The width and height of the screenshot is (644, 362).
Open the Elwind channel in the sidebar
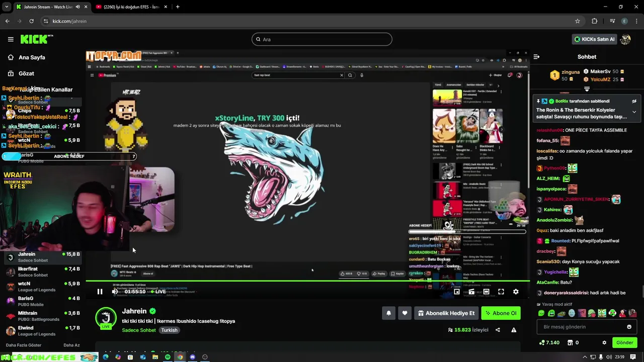coord(43,331)
